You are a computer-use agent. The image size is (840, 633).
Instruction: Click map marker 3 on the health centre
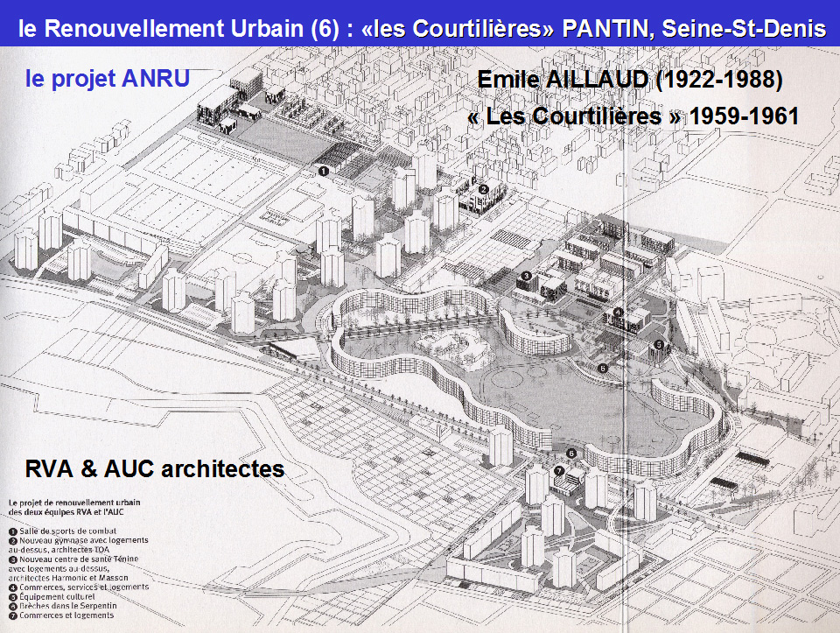coord(526,277)
